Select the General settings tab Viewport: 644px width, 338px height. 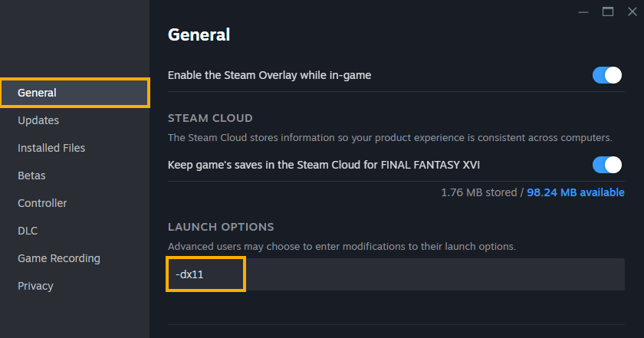[75, 93]
